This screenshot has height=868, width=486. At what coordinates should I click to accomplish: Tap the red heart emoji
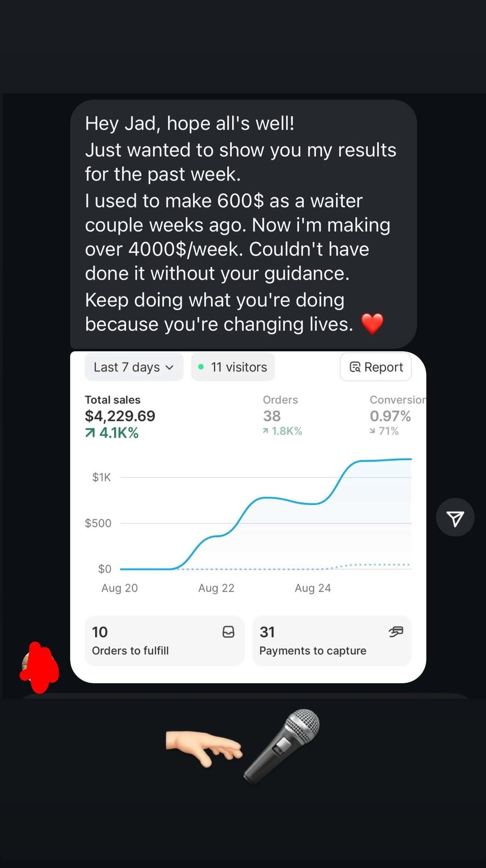(x=372, y=324)
